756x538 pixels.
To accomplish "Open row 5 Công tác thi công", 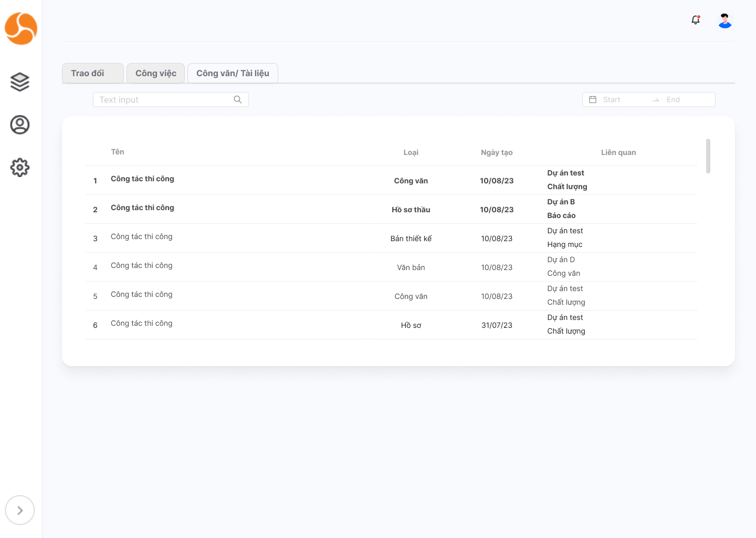I will point(142,294).
